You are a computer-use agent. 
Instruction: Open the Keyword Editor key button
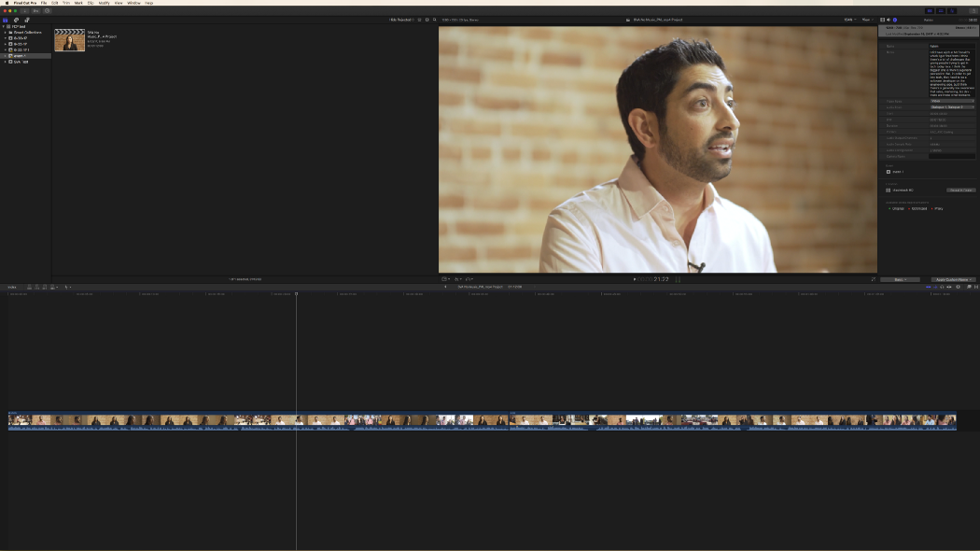35,10
